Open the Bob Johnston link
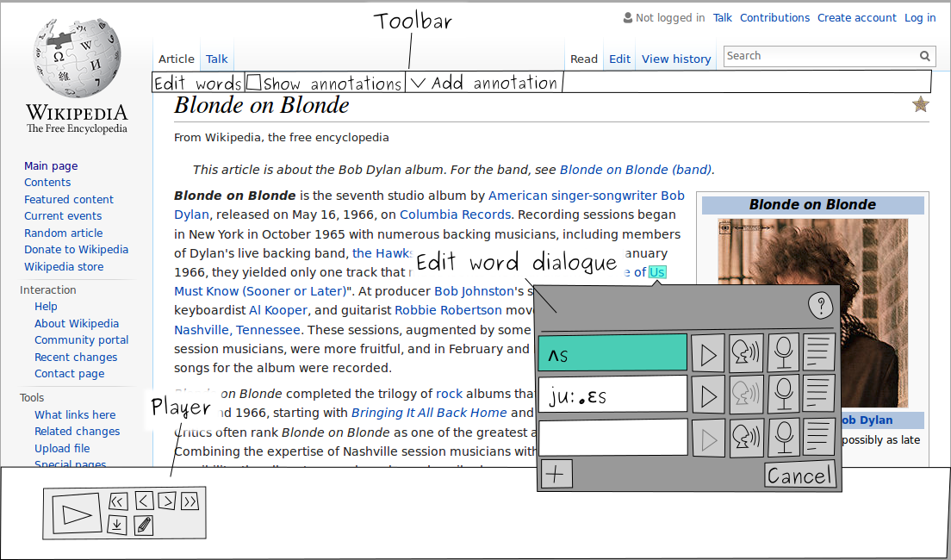Screen dimensions: 951x560 coord(474,291)
